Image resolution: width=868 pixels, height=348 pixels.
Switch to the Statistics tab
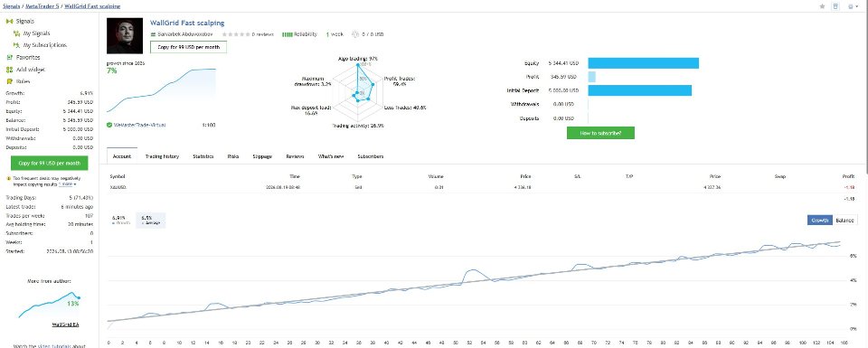coord(203,156)
